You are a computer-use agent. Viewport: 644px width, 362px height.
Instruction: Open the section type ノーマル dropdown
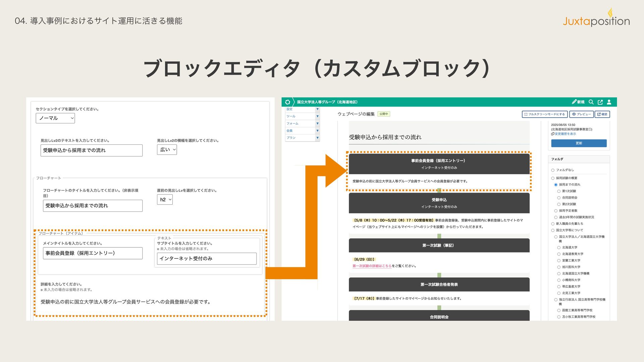tap(55, 118)
